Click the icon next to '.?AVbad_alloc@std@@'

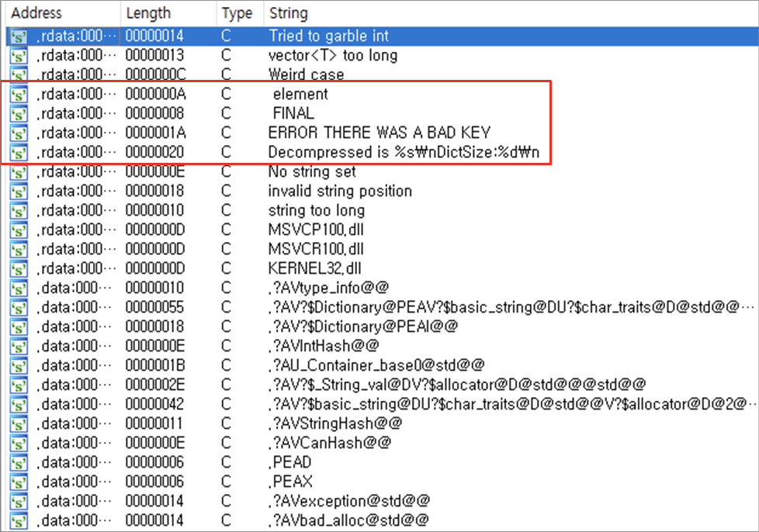click(x=18, y=520)
